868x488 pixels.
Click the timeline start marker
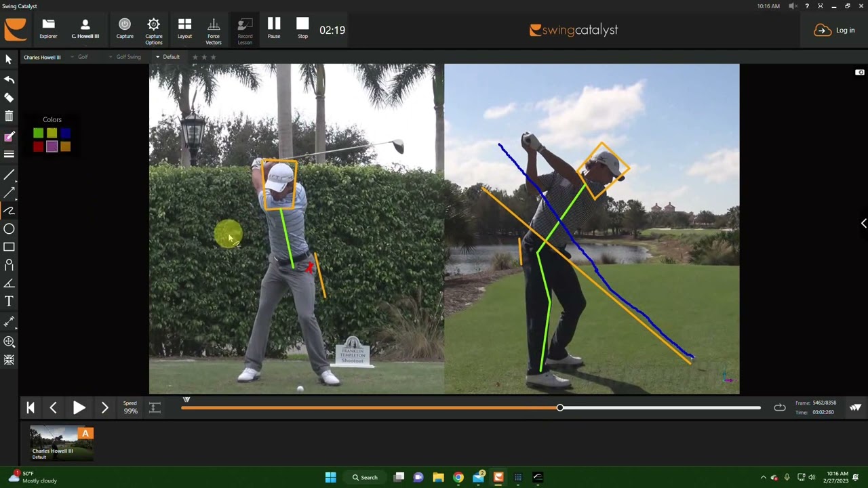186,400
